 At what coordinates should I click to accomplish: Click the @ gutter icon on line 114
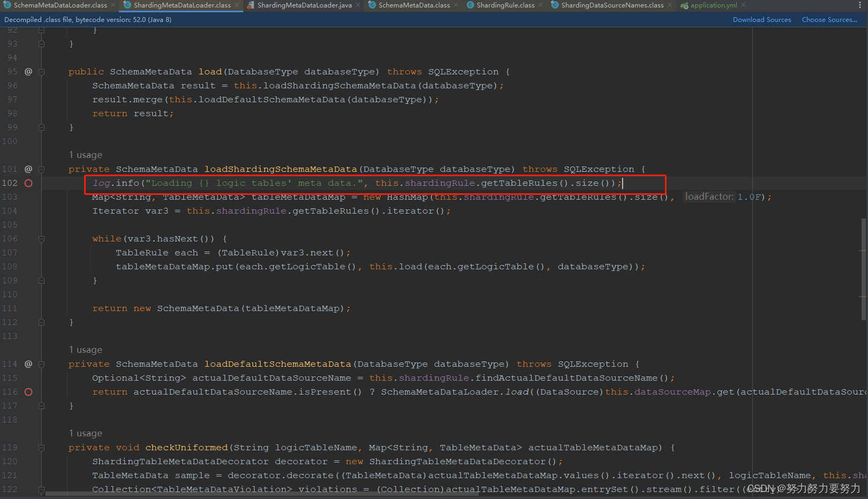tap(28, 364)
